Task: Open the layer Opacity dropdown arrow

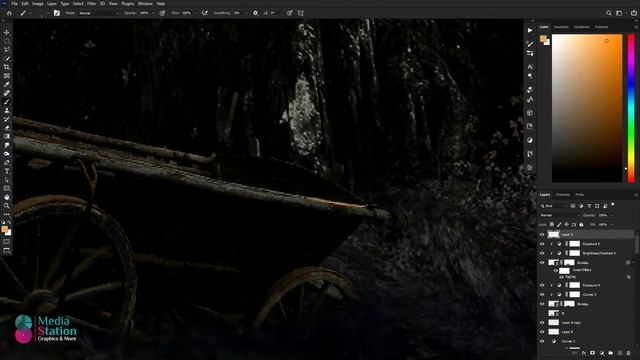Action: pos(611,215)
